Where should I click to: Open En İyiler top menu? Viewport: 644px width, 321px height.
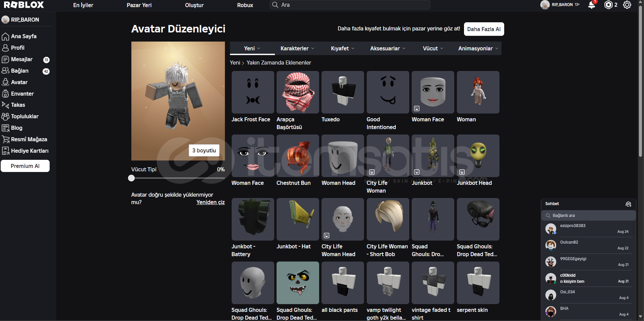coord(83,5)
